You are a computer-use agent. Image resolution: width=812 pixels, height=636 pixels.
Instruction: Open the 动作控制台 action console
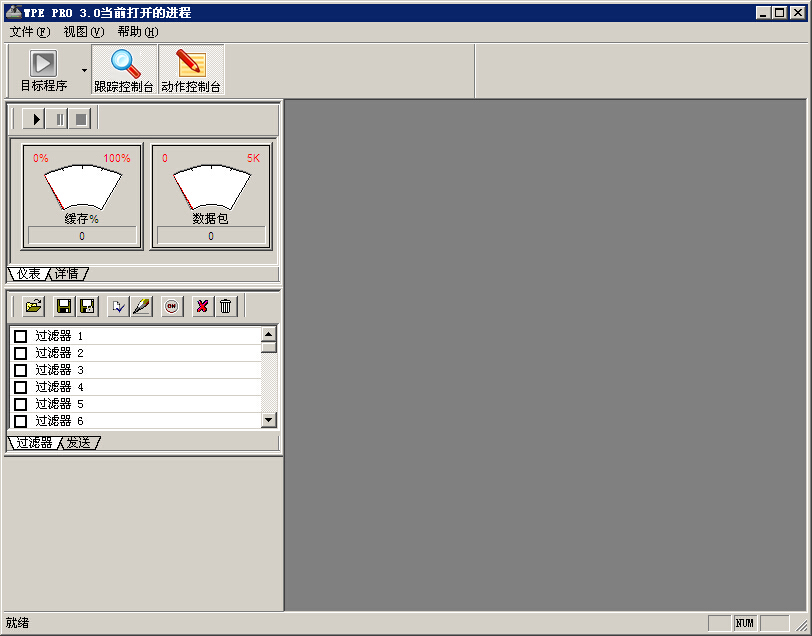point(191,70)
